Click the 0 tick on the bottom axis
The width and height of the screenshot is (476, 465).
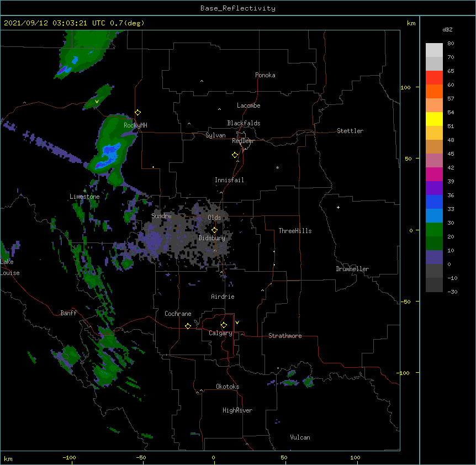tap(213, 457)
